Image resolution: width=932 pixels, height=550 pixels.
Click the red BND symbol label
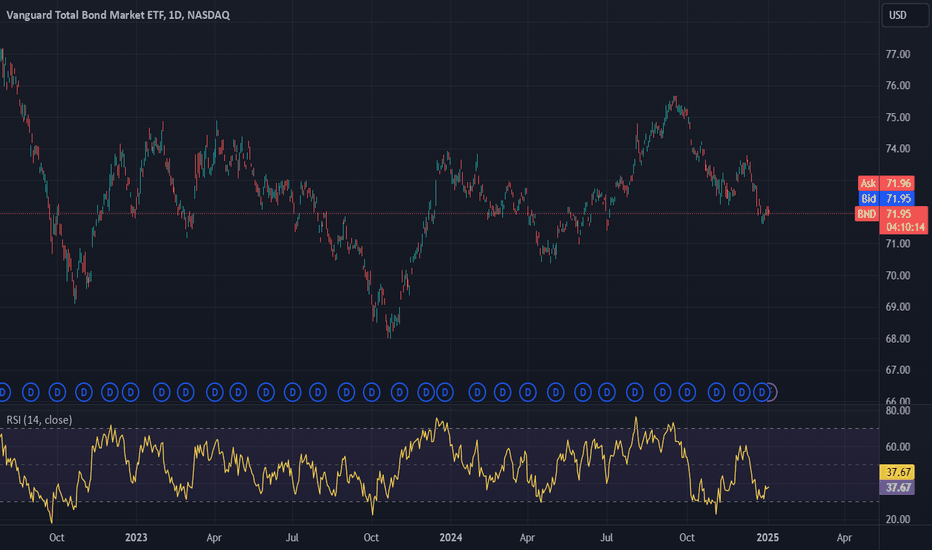pyautogui.click(x=867, y=214)
